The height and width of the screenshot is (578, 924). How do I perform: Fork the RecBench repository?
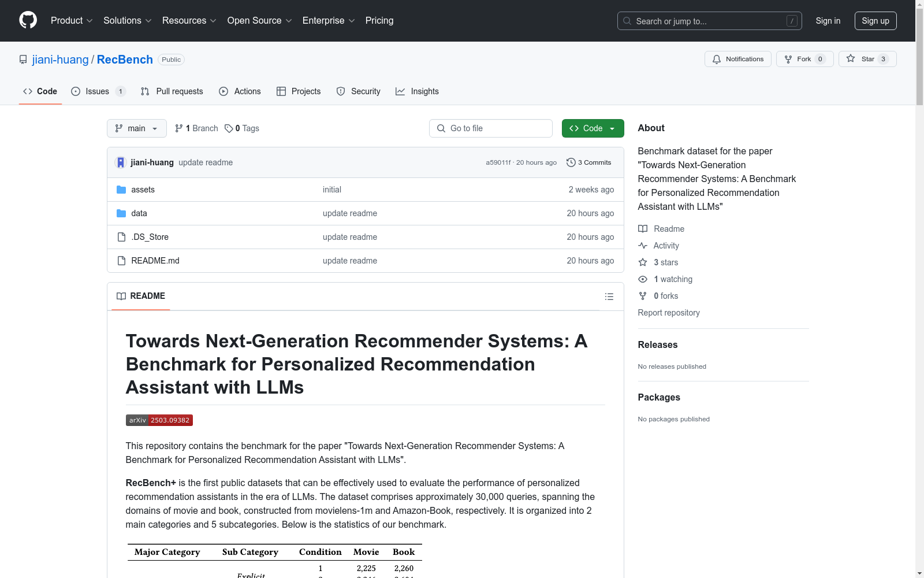(x=805, y=59)
